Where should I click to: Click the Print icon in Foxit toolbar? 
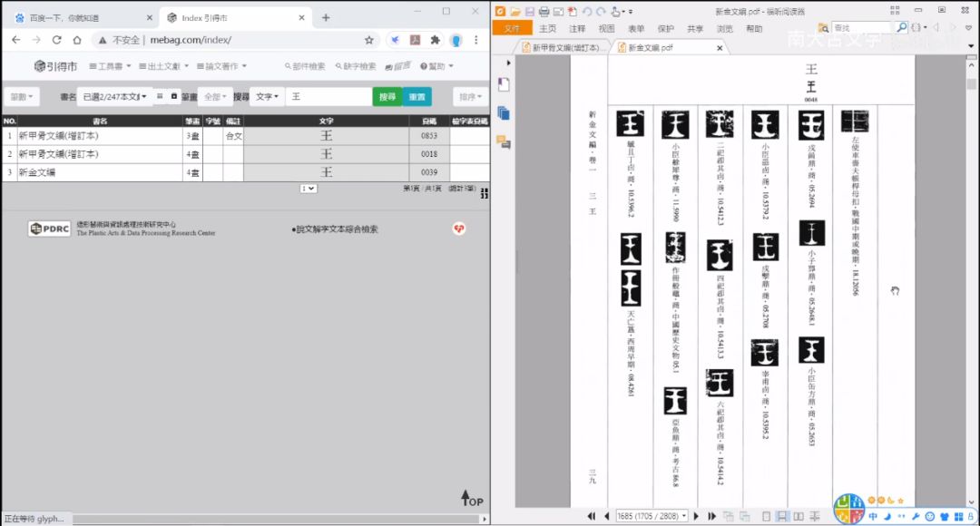click(544, 11)
